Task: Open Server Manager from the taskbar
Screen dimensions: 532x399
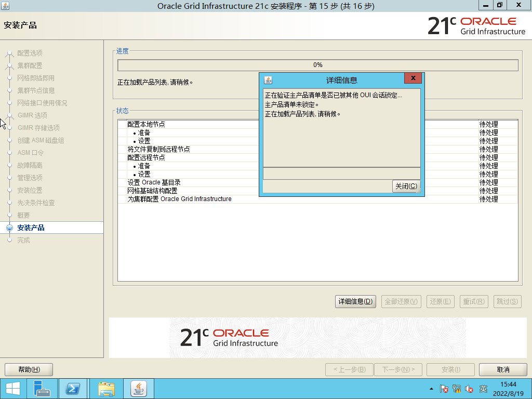Action: (42, 389)
